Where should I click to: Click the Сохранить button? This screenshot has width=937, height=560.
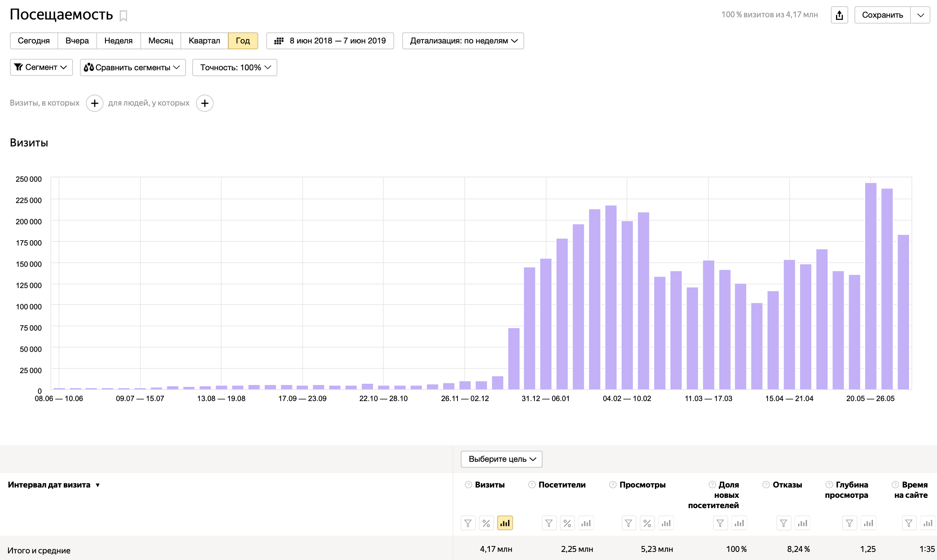882,15
